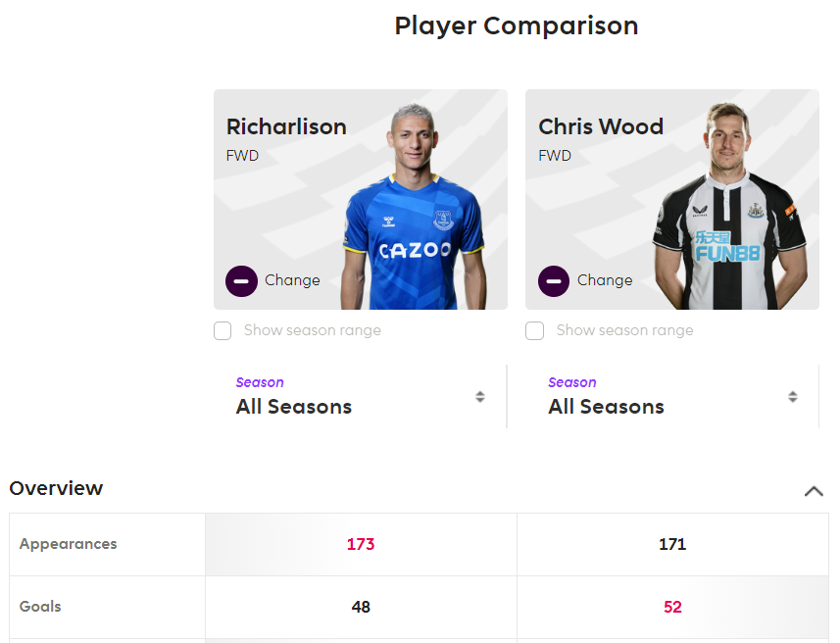
Task: Open Richarlison's All Seasons dropdown
Action: pos(360,397)
